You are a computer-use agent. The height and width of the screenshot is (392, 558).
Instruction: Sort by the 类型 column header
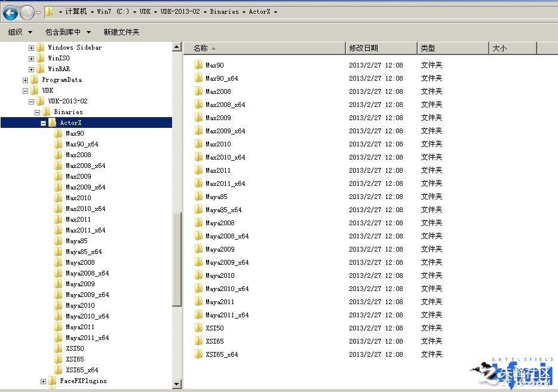pos(453,48)
